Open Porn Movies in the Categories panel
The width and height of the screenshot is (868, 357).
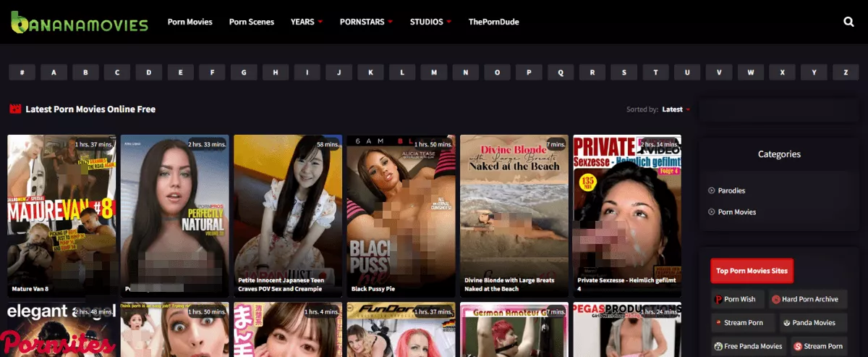click(x=736, y=212)
